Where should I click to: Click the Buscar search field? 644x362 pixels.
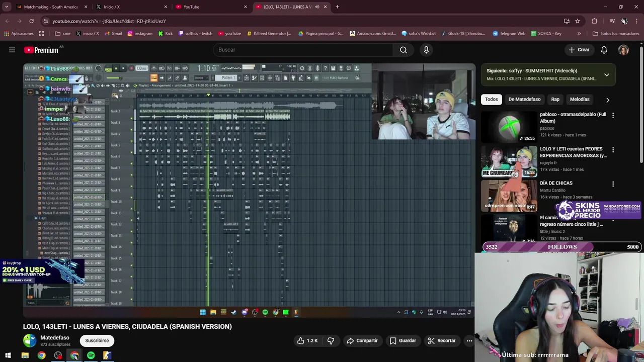tap(303, 50)
